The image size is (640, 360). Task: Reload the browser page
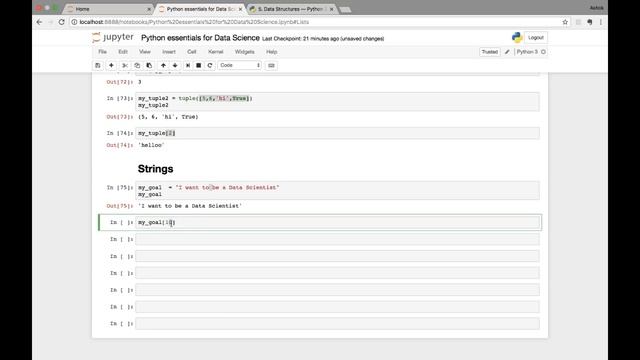tap(62, 22)
